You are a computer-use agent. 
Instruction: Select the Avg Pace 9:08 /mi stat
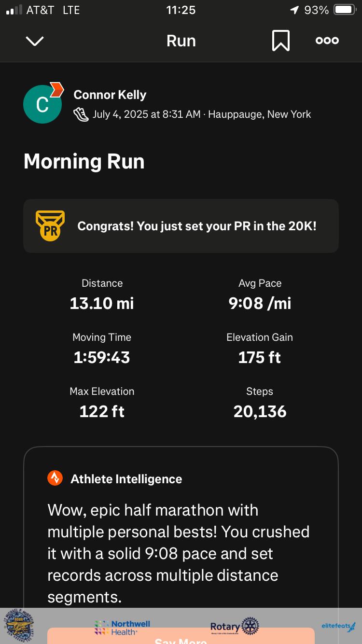(x=260, y=294)
